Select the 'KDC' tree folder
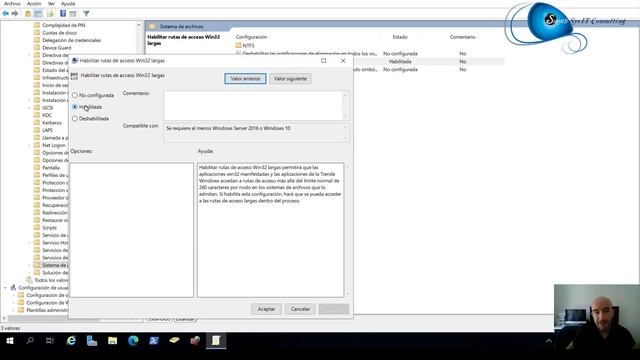The image size is (640, 360). [47, 115]
